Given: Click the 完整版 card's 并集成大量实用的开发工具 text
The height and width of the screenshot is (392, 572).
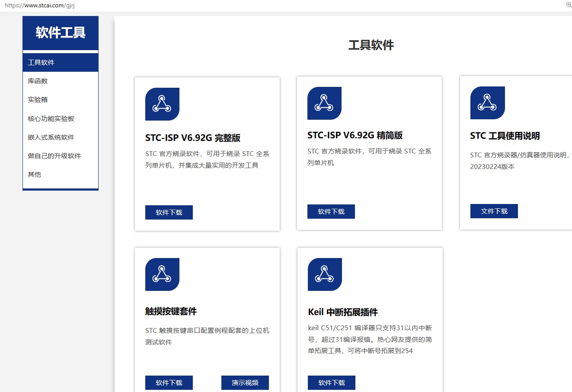Looking at the screenshot, I should coord(218,165).
